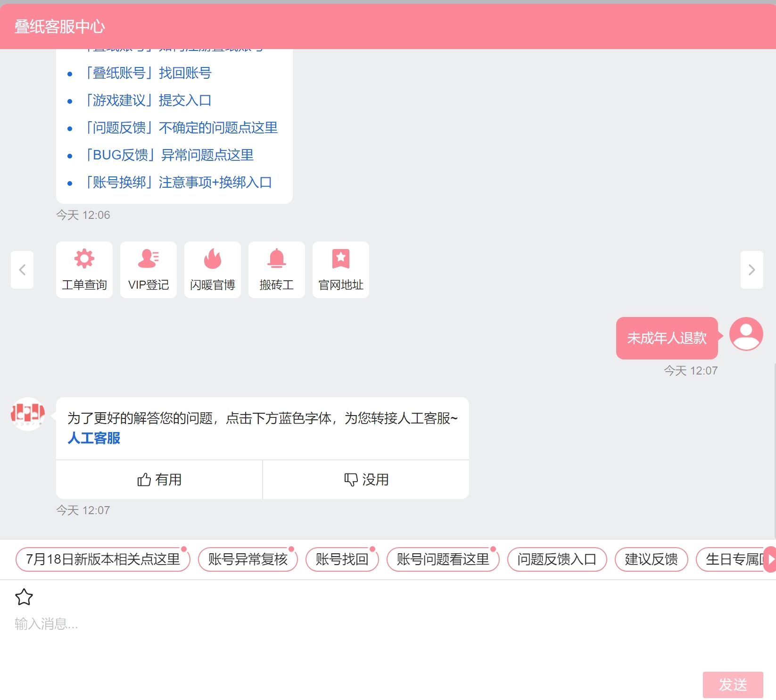Select quick reply 生日专属

click(730, 559)
